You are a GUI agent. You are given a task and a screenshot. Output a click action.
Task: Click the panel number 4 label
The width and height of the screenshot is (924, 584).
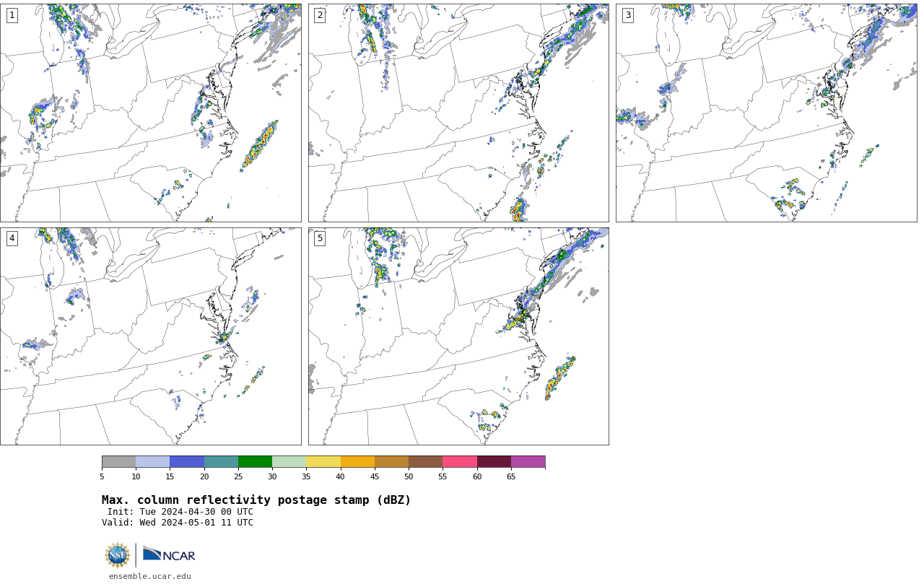click(x=12, y=238)
